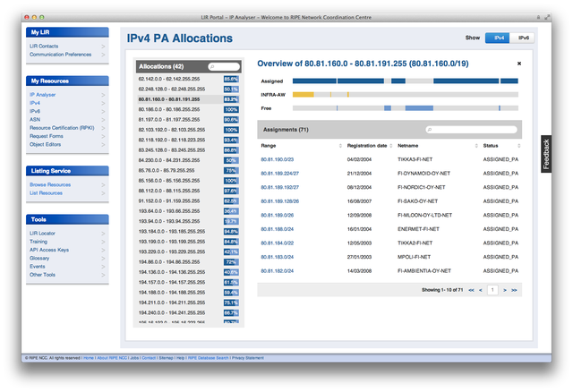This screenshot has width=573, height=392.
Task: Click the Allocations search field
Action: (x=224, y=66)
